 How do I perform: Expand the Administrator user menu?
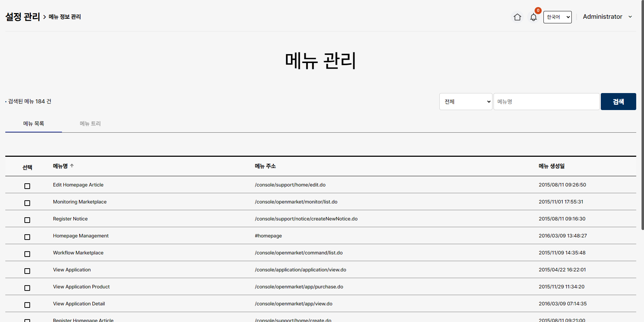click(607, 17)
